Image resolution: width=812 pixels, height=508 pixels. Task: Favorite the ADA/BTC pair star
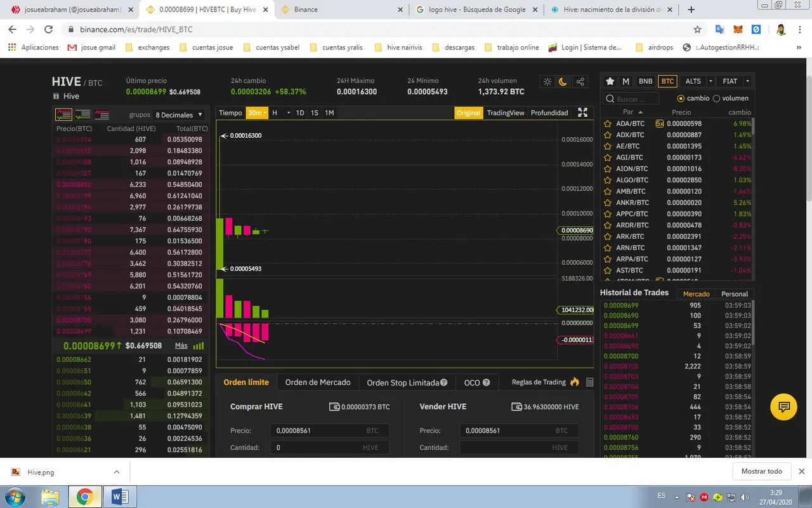pos(608,124)
